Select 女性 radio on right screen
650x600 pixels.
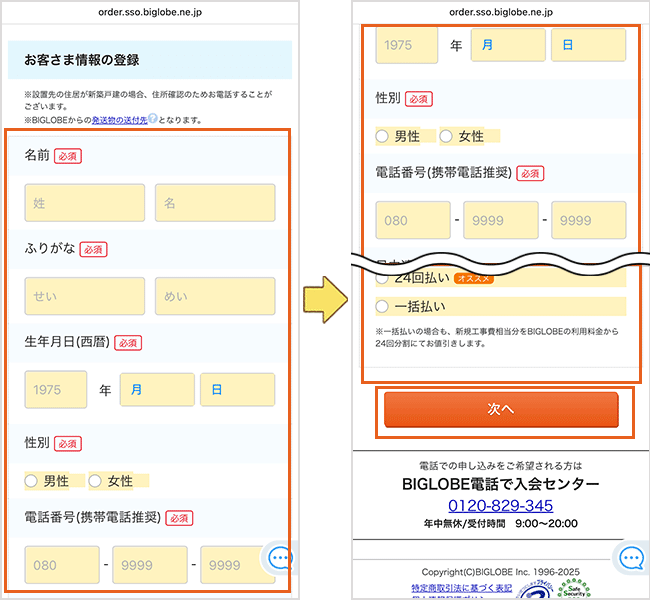(x=446, y=136)
